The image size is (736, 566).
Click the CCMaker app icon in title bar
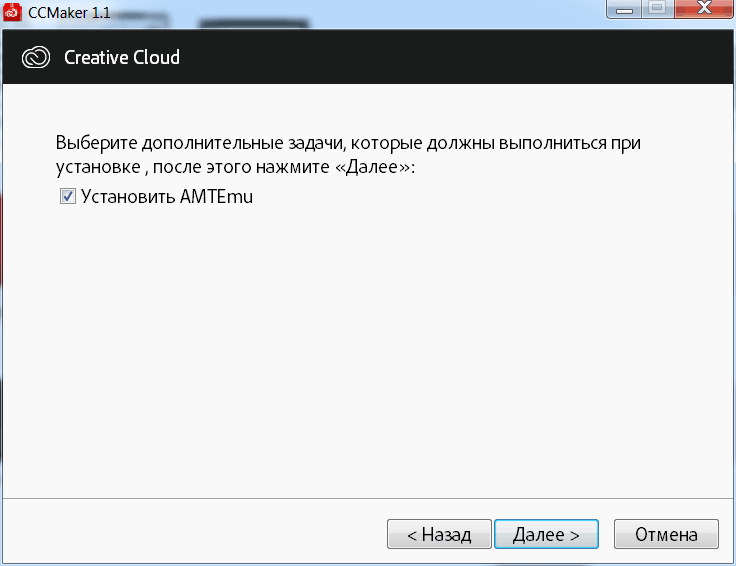[12, 12]
